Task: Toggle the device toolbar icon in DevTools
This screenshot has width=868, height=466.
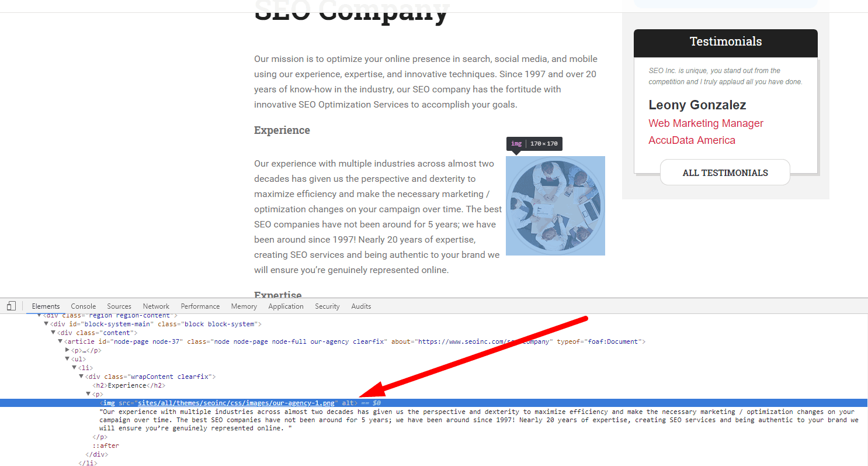Action: coord(11,306)
